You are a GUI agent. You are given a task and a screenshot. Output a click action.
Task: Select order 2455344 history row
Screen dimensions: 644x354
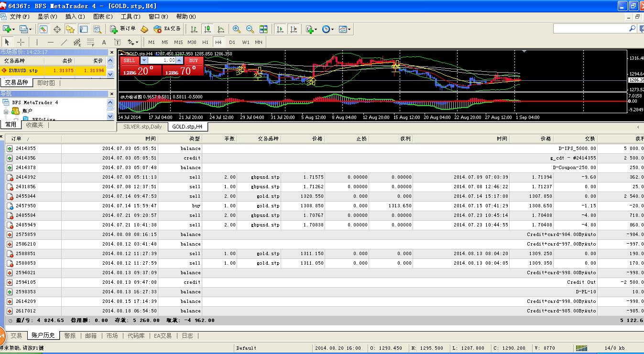pos(325,196)
